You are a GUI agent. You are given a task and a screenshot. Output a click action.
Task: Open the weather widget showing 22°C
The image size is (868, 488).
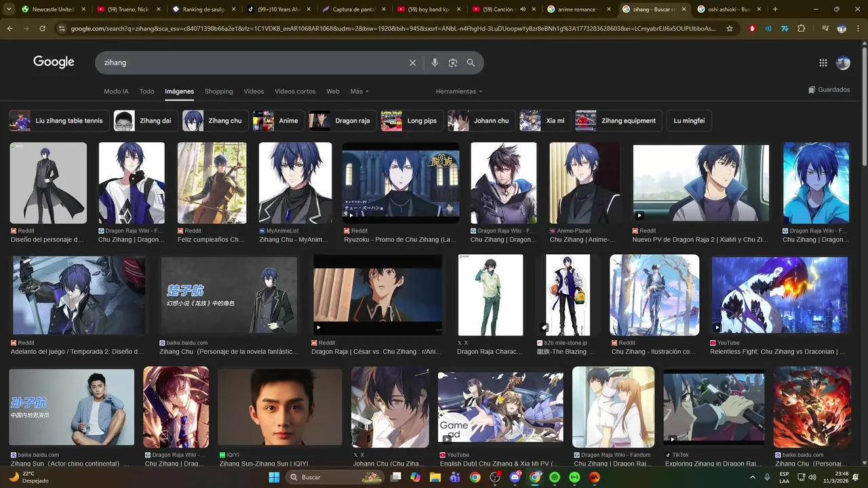(x=27, y=477)
